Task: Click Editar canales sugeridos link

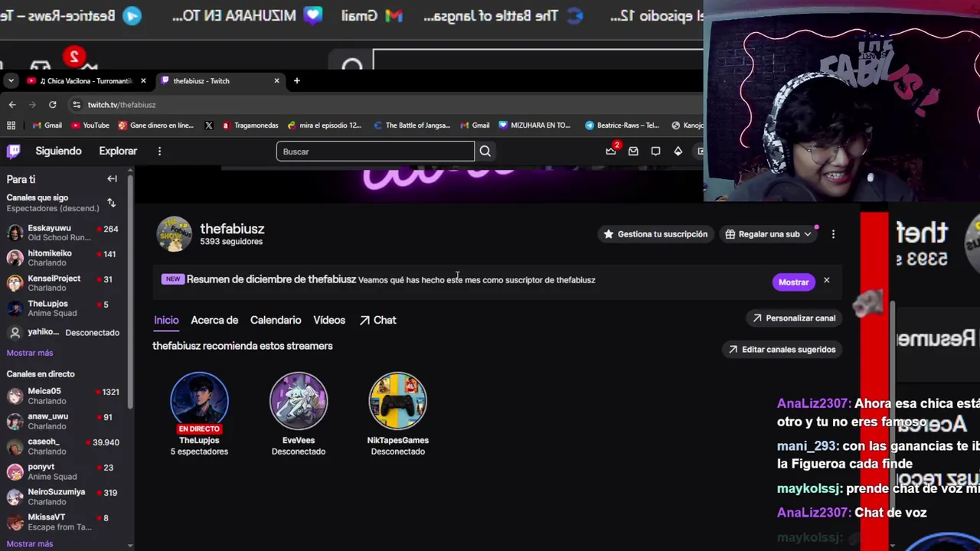Action: [x=781, y=350]
